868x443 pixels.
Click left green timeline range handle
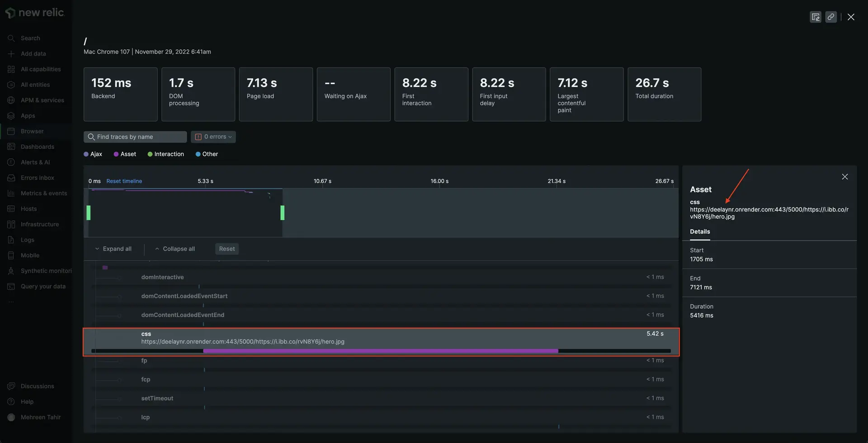[x=89, y=213]
